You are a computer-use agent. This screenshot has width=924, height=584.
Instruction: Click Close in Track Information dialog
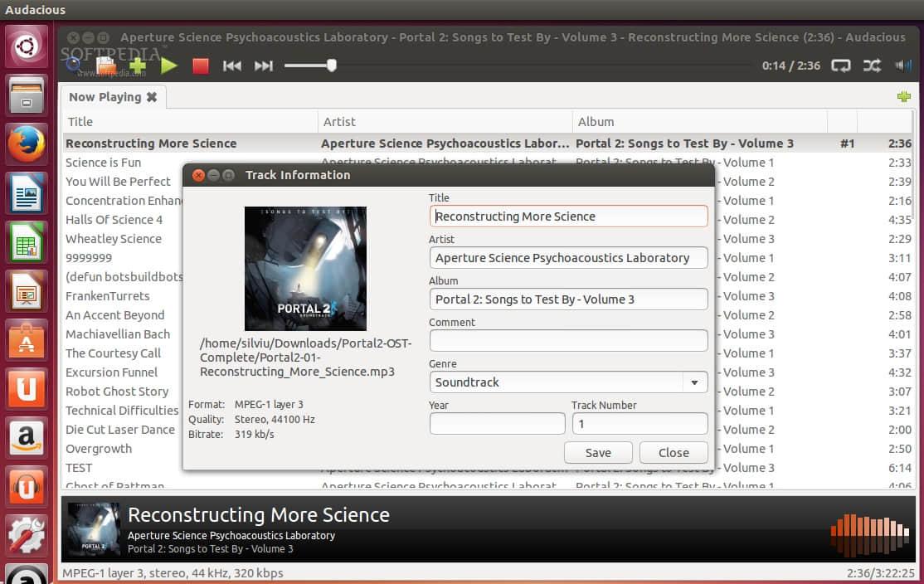674,453
